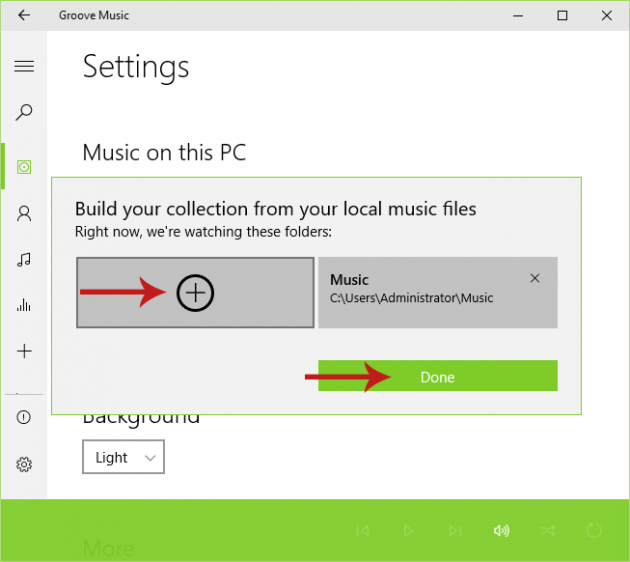Go back using the title bar arrow
The width and height of the screenshot is (630, 562).
(24, 16)
